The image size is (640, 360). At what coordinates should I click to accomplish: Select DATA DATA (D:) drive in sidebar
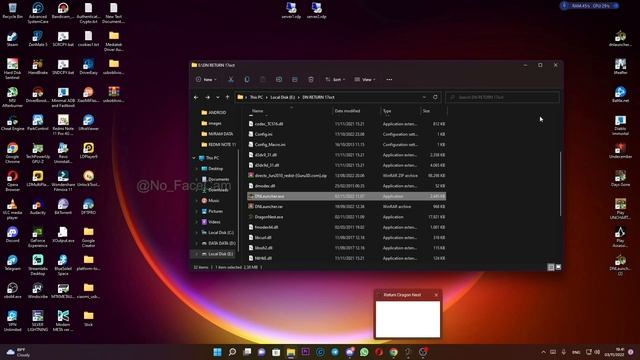(x=218, y=243)
